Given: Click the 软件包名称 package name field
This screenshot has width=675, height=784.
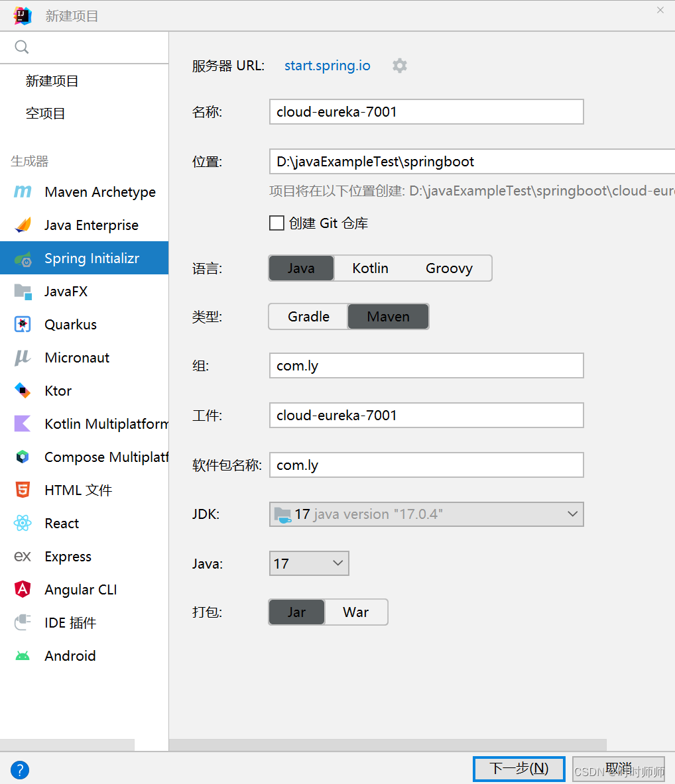Looking at the screenshot, I should pyautogui.click(x=426, y=465).
